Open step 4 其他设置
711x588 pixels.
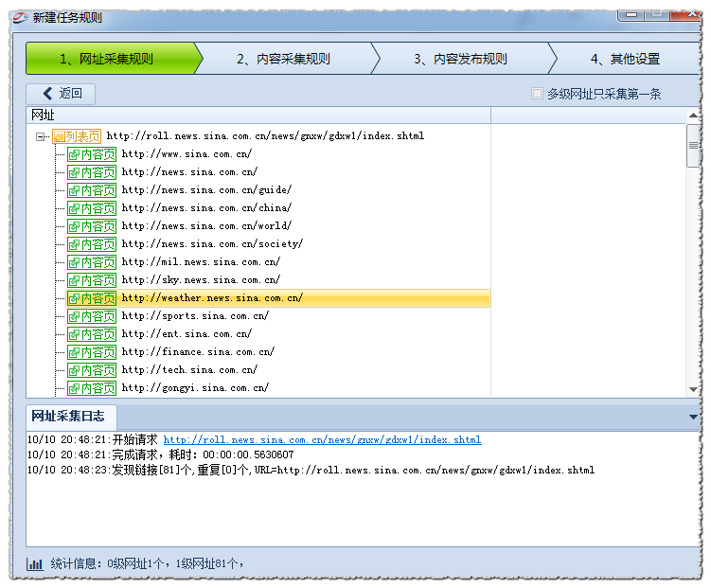coord(625,59)
